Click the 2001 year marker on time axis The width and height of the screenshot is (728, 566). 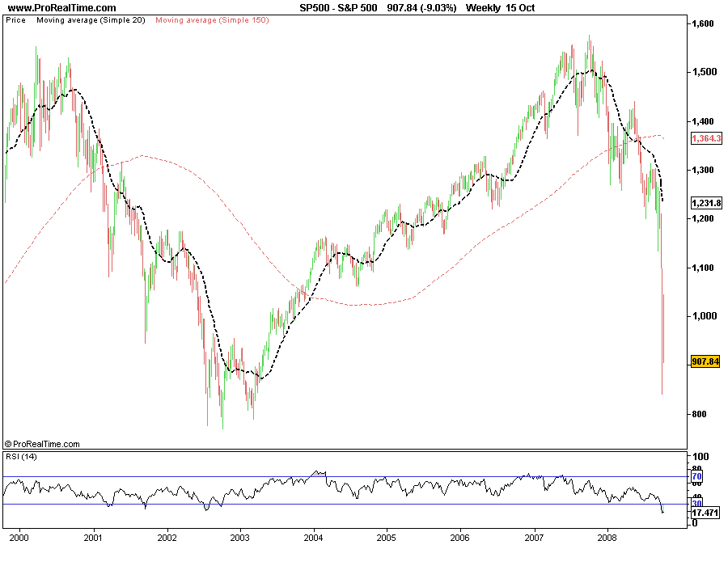pyautogui.click(x=93, y=538)
